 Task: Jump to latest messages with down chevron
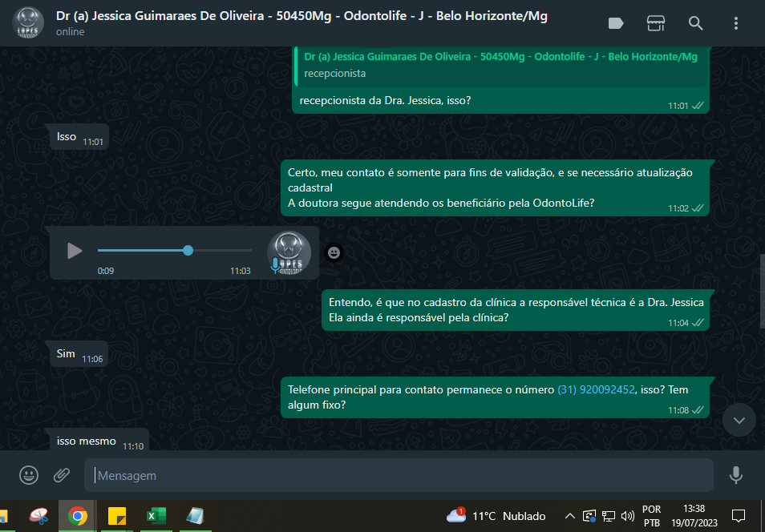point(739,420)
